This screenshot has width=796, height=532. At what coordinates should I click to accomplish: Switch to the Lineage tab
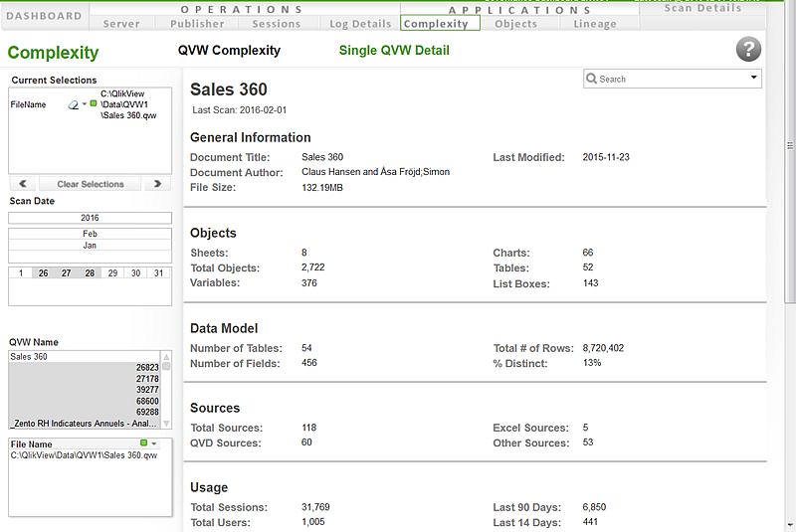tap(595, 24)
